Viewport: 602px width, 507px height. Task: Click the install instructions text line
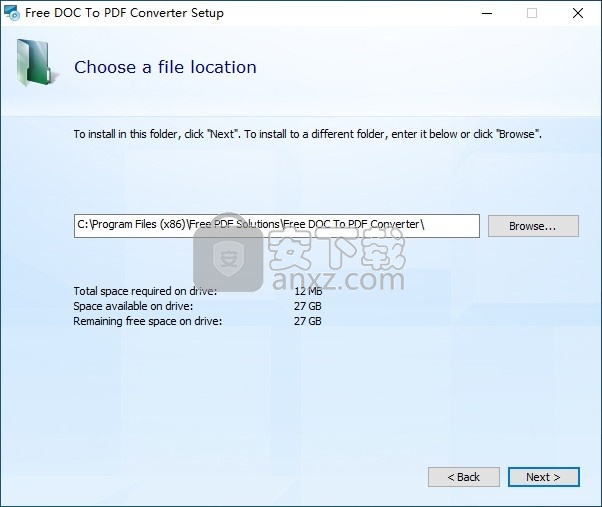click(308, 133)
